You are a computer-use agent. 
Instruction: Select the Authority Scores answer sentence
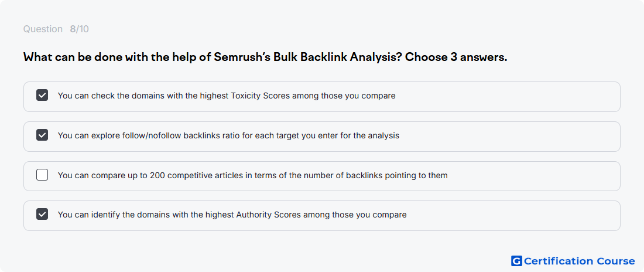coord(232,215)
